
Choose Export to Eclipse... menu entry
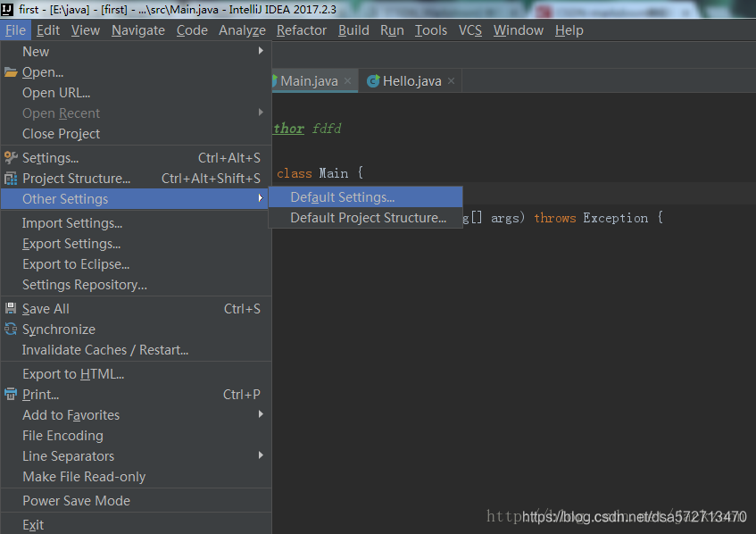[x=136, y=264]
